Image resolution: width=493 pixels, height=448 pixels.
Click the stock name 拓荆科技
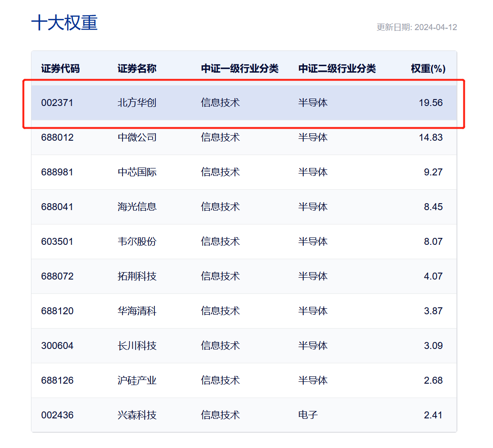[137, 276]
